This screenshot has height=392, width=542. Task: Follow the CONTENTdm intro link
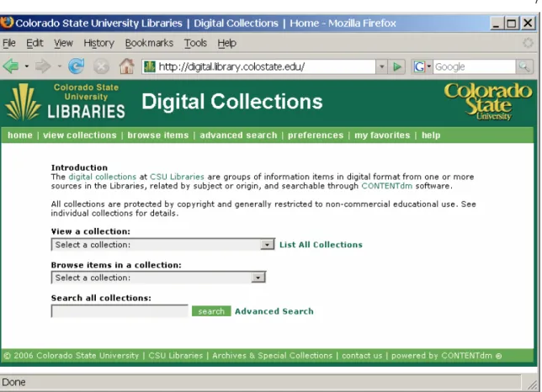[387, 186]
